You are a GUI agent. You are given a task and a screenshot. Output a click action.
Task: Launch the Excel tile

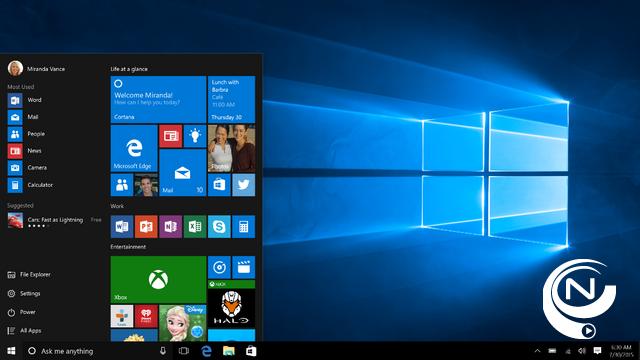(x=195, y=227)
